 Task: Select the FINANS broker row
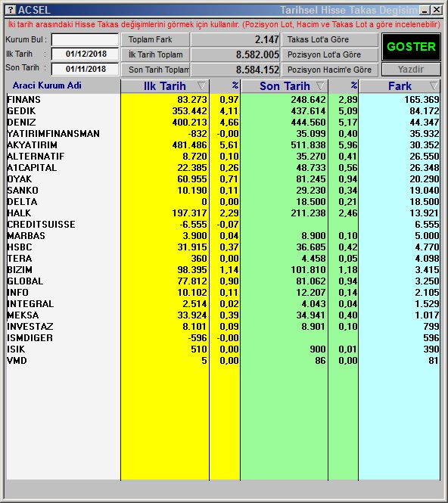(223, 99)
